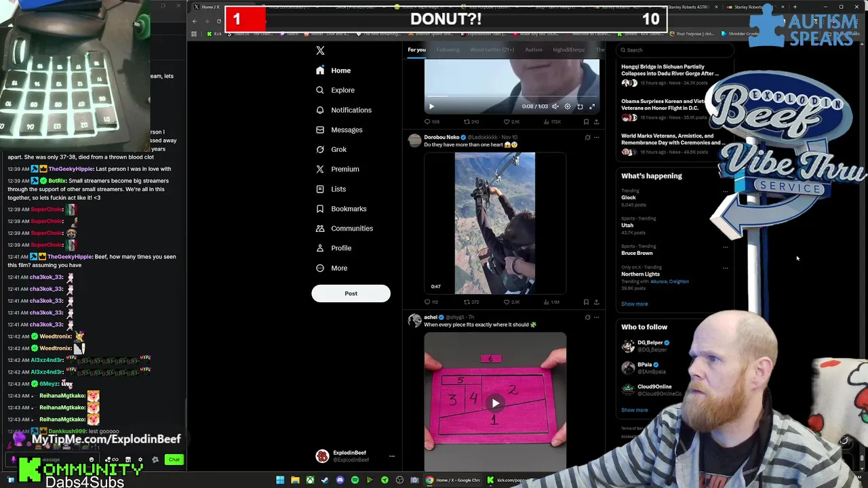The image size is (868, 488).
Task: Reply to Dorobou Neko post (112)
Action: [431, 302]
